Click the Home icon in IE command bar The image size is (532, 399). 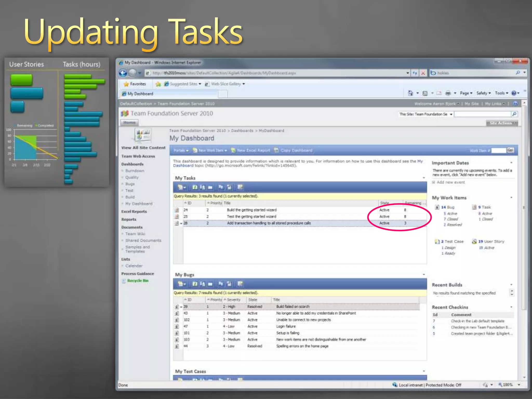coord(410,93)
